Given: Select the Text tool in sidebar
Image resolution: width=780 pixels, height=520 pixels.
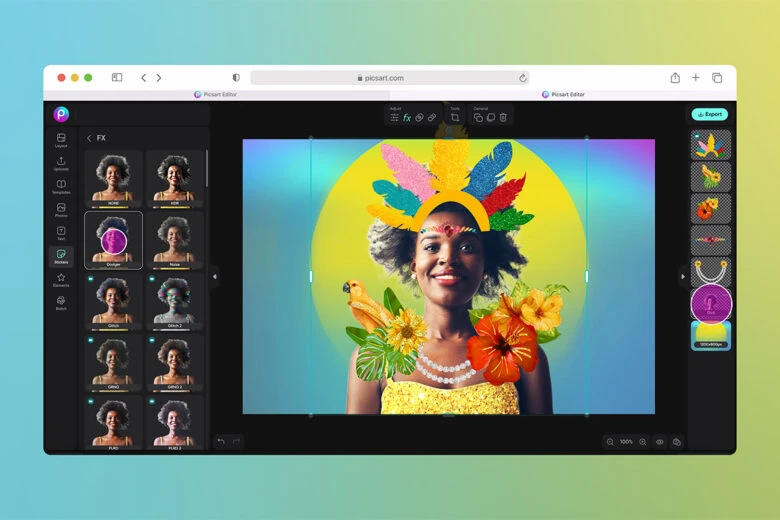Looking at the screenshot, I should (61, 233).
